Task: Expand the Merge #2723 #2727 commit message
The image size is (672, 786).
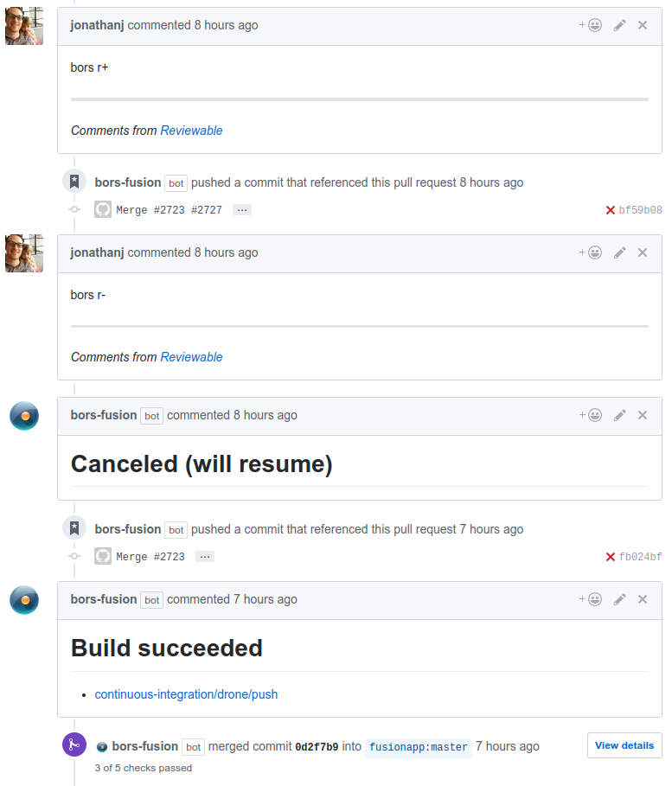Action: [x=242, y=210]
